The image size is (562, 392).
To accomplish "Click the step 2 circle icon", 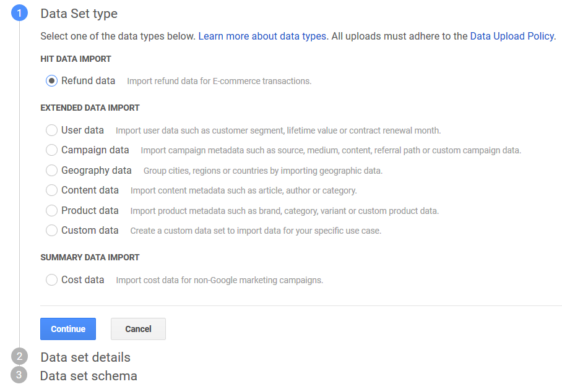I will [x=19, y=357].
